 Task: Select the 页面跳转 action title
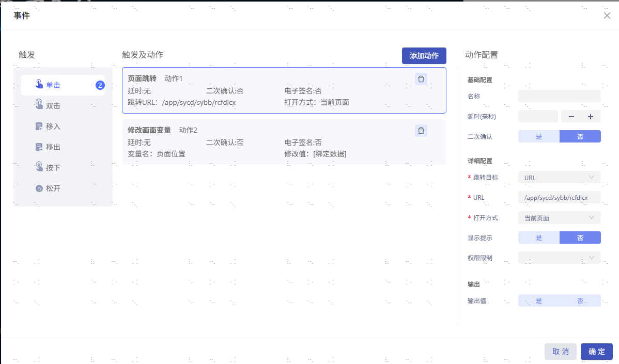142,78
